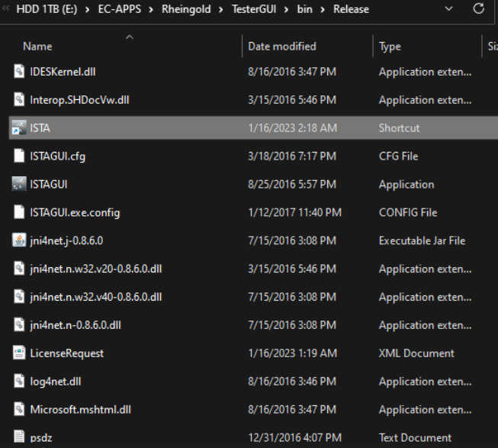Click Release in the breadcrumb path
498x448 pixels.
tap(351, 9)
